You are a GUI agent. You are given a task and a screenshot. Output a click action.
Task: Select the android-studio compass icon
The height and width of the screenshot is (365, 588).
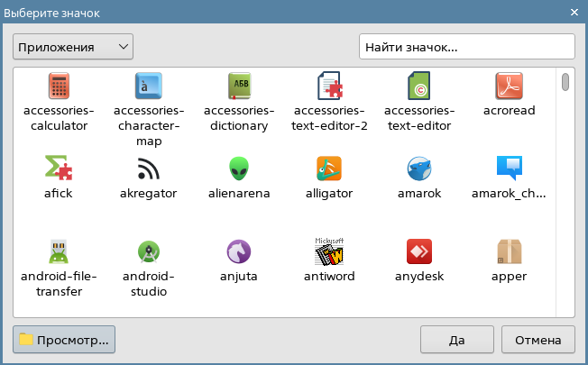[x=149, y=251]
